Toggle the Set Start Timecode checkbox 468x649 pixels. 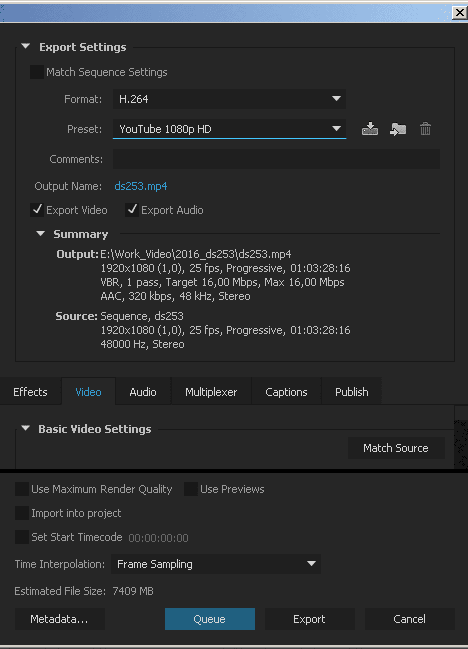22,537
